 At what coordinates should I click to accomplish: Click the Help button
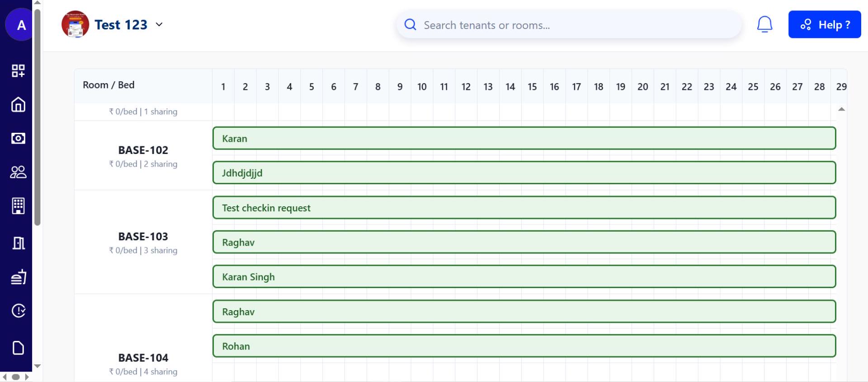pyautogui.click(x=824, y=24)
